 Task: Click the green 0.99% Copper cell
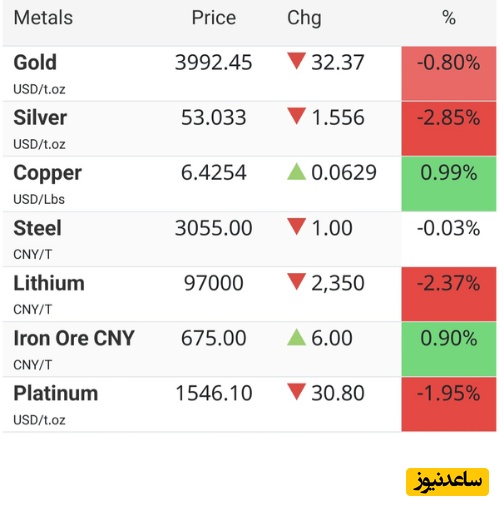[449, 184]
